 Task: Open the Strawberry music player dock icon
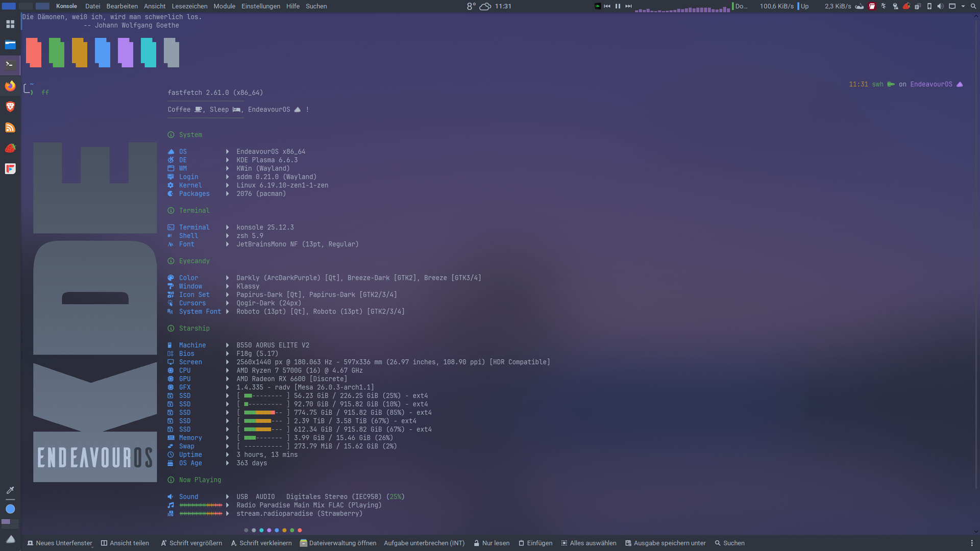pos(10,148)
